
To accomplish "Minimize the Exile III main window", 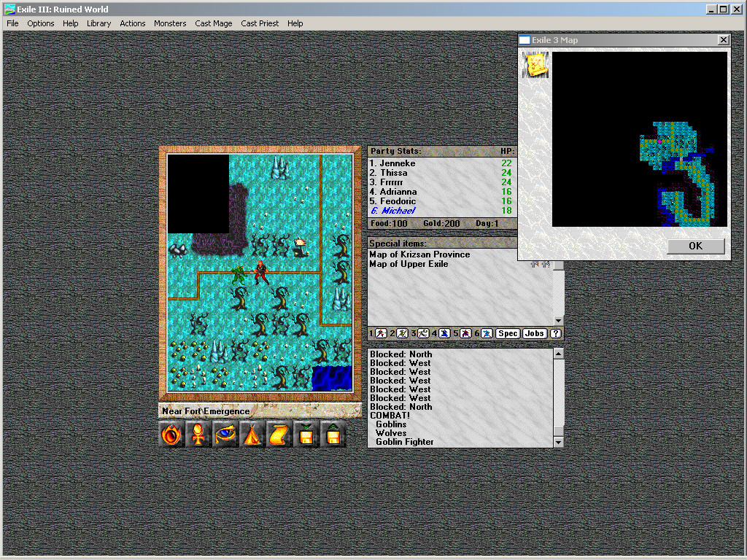I will (x=711, y=9).
